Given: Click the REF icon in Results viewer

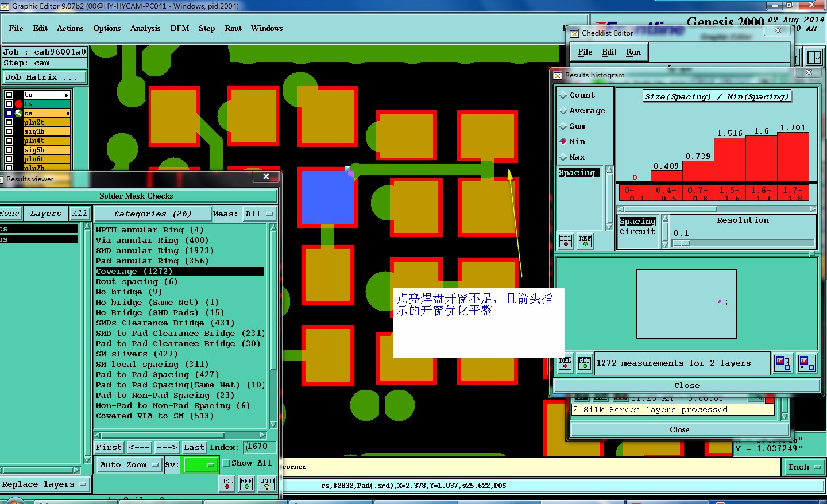Looking at the screenshot, I should (x=246, y=484).
